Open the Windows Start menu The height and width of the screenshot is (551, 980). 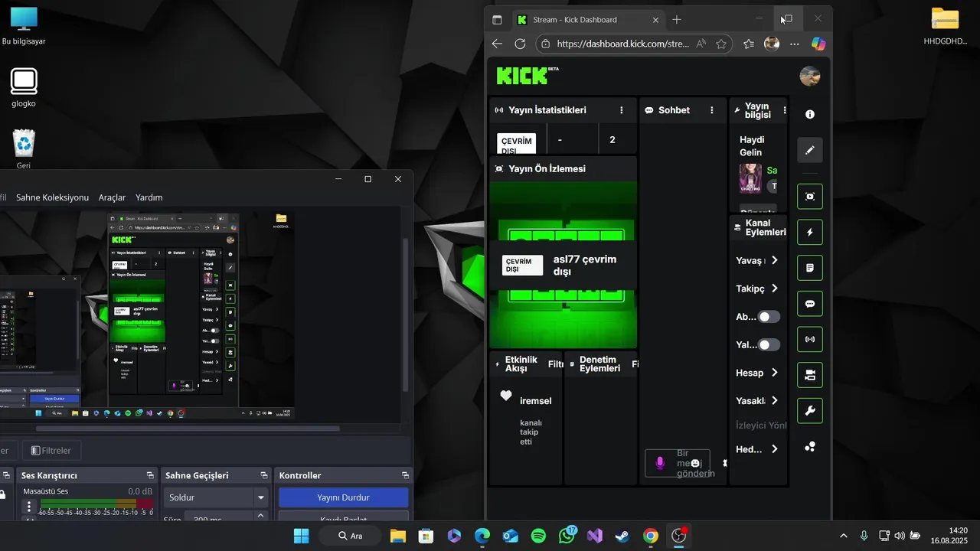click(302, 536)
